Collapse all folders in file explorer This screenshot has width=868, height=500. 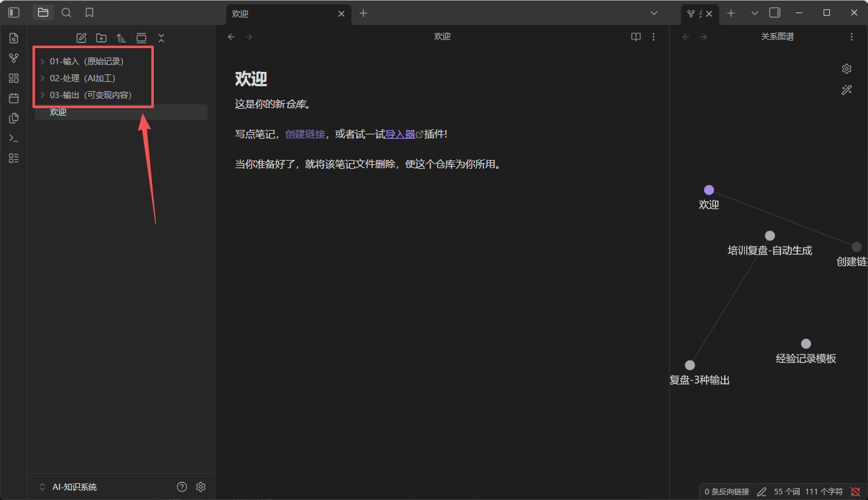coord(161,38)
